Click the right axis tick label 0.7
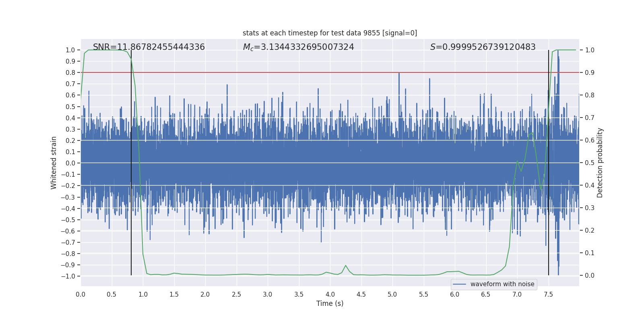The image size is (644, 322). [x=590, y=118]
